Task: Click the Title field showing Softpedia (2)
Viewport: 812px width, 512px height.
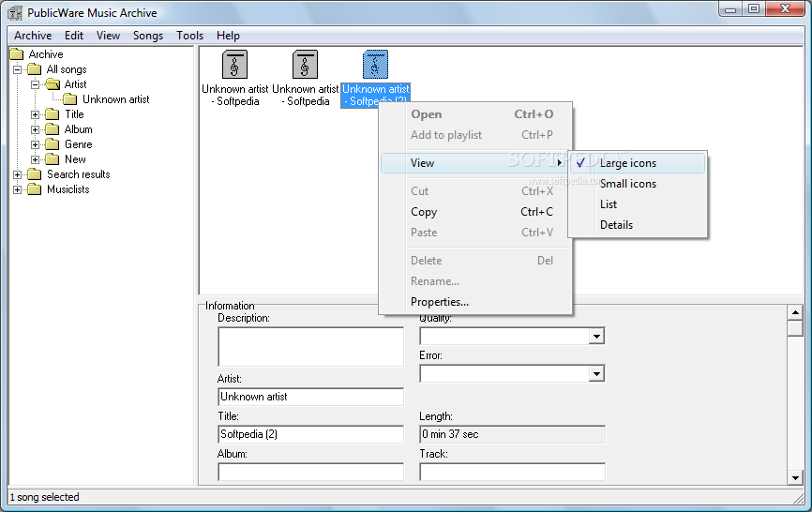Action: (x=310, y=434)
